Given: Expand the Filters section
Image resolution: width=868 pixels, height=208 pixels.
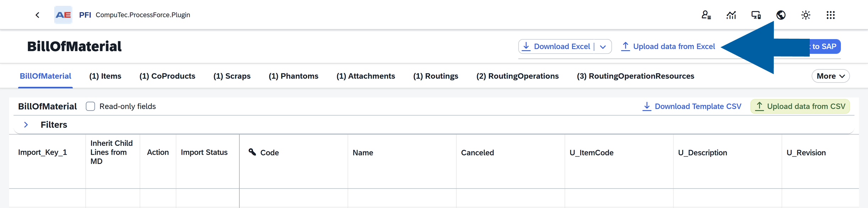Looking at the screenshot, I should click(26, 125).
